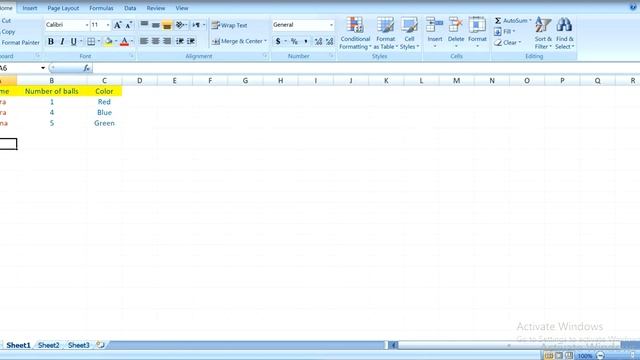Click Merge & Center
The height and width of the screenshot is (360, 640).
click(239, 41)
